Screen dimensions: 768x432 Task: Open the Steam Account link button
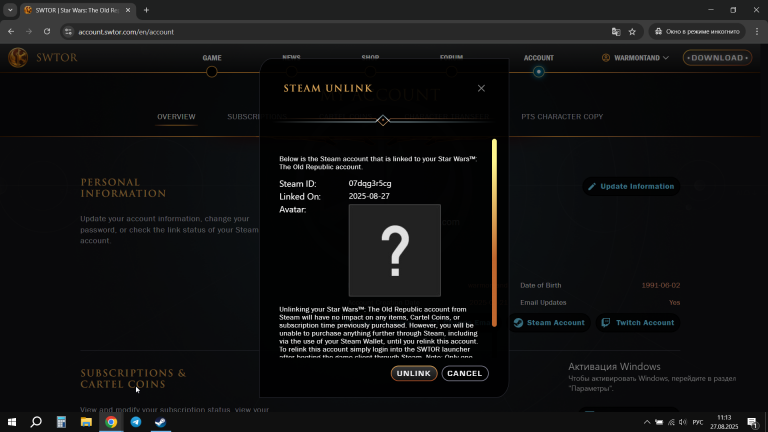pyautogui.click(x=549, y=323)
